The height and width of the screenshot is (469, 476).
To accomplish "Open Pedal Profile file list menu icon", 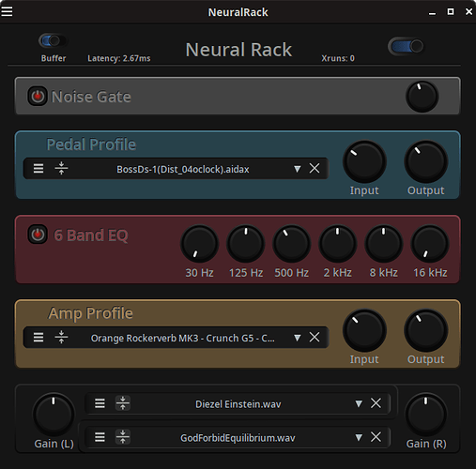I will [x=38, y=169].
